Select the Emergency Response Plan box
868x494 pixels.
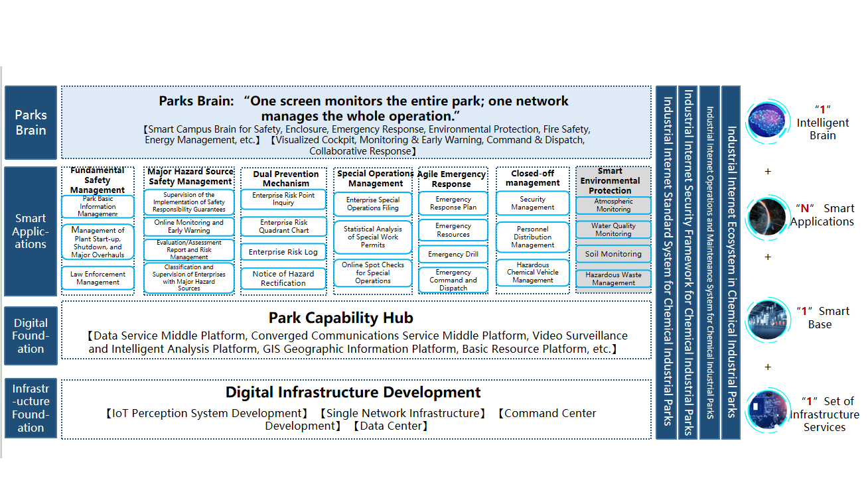coord(453,203)
